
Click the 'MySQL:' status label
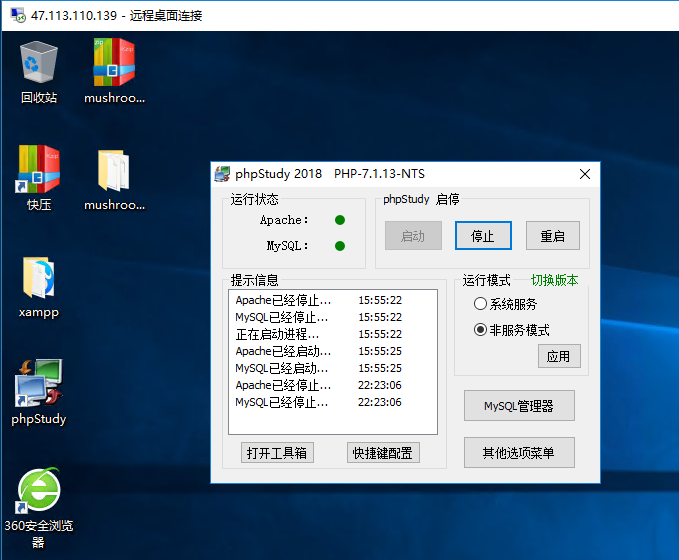[x=288, y=246]
